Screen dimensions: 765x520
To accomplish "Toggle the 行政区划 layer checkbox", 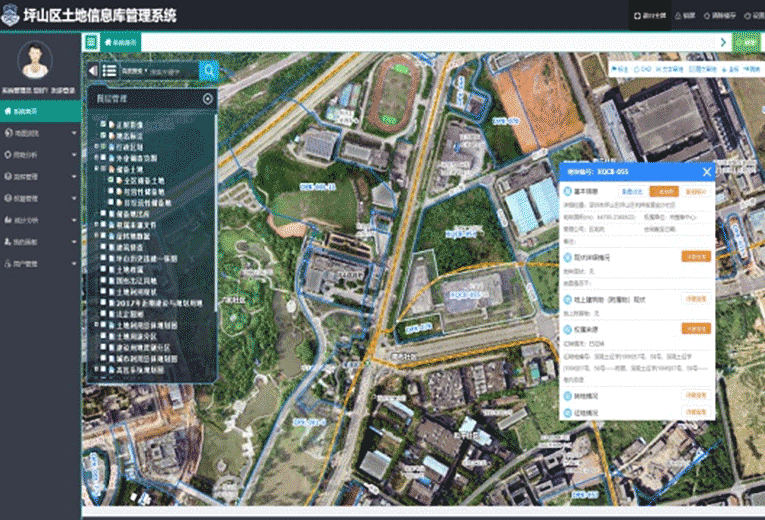I will click(103, 146).
